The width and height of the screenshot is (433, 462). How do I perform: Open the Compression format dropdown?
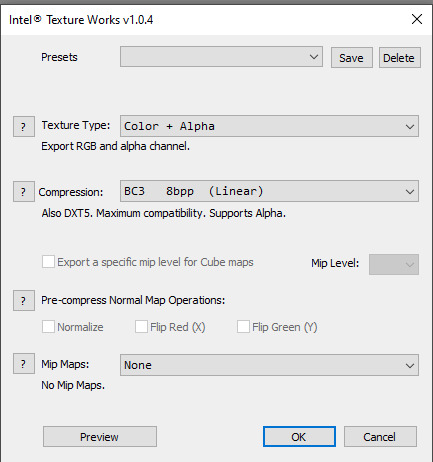tap(269, 191)
